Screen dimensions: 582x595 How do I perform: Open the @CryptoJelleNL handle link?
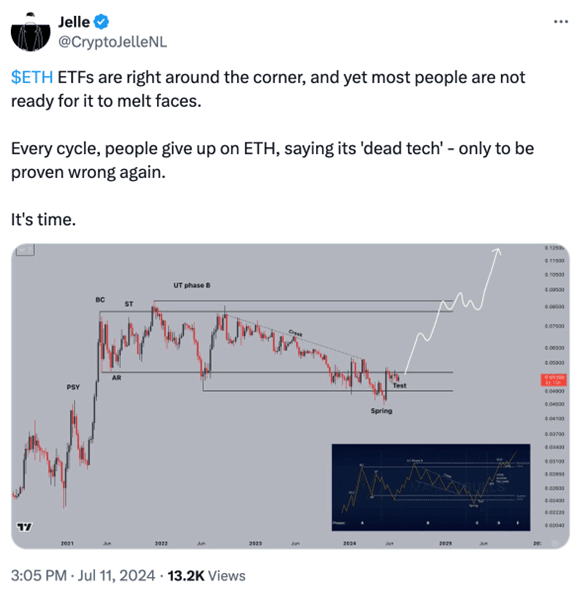112,42
